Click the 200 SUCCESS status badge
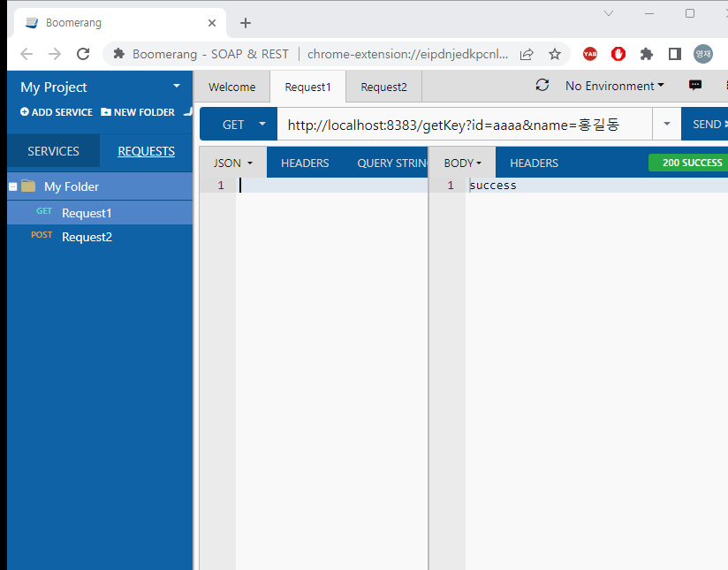728x570 pixels. coord(688,163)
